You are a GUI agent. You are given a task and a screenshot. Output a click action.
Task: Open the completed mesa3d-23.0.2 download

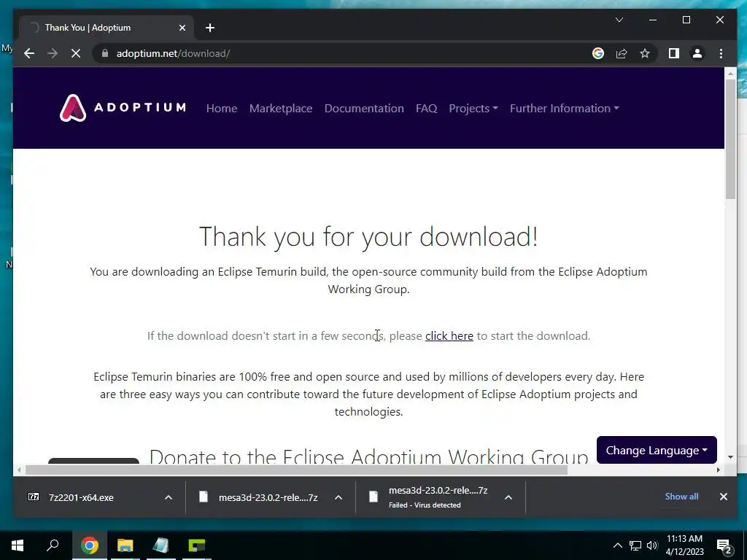coord(268,497)
